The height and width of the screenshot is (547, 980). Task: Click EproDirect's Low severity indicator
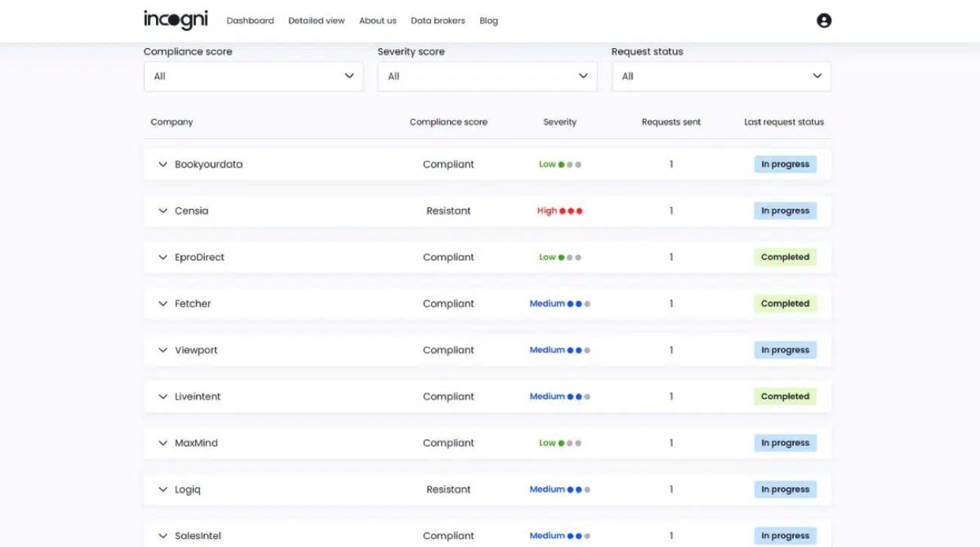559,257
